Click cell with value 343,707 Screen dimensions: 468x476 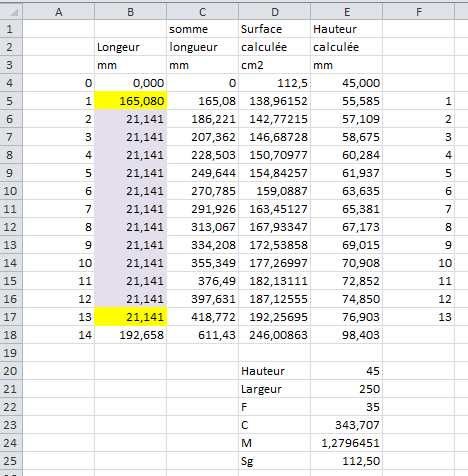pos(346,425)
